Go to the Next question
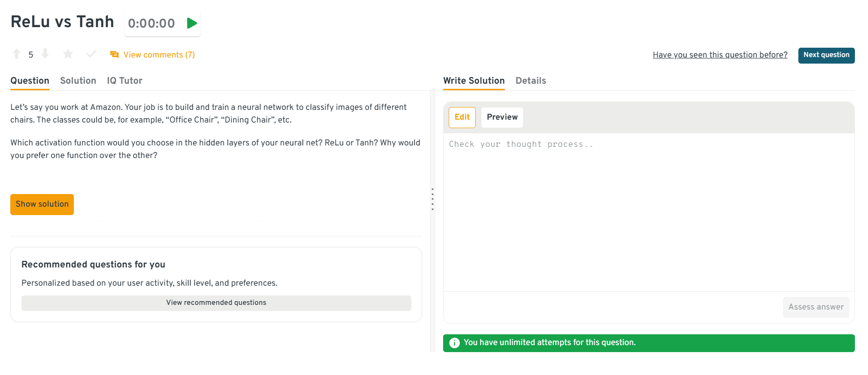Screen dimensions: 868x375 point(826,55)
